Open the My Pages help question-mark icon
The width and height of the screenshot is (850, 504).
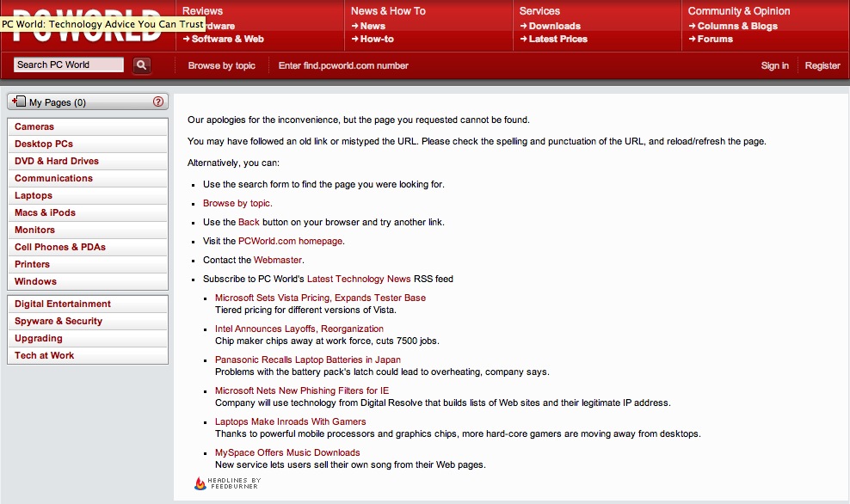(158, 101)
